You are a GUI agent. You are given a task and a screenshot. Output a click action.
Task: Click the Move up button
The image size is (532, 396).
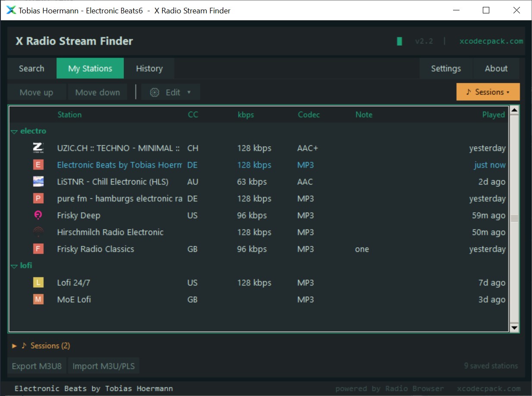click(37, 92)
